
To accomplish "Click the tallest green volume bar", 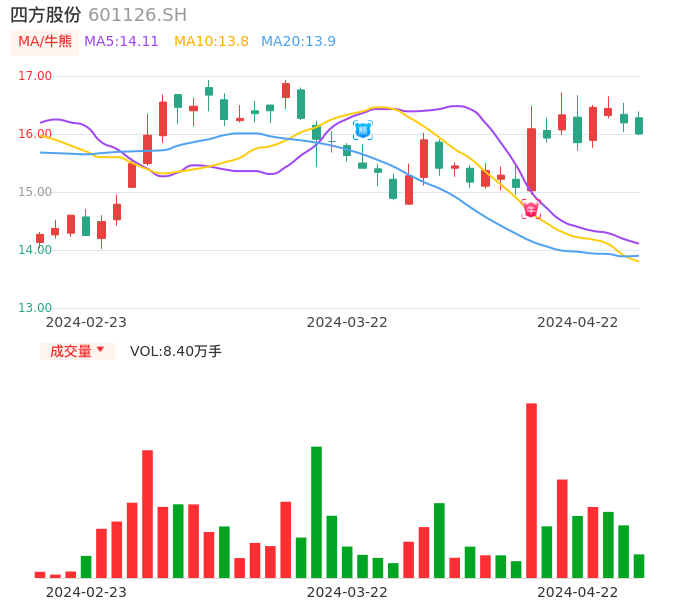I will tap(316, 512).
